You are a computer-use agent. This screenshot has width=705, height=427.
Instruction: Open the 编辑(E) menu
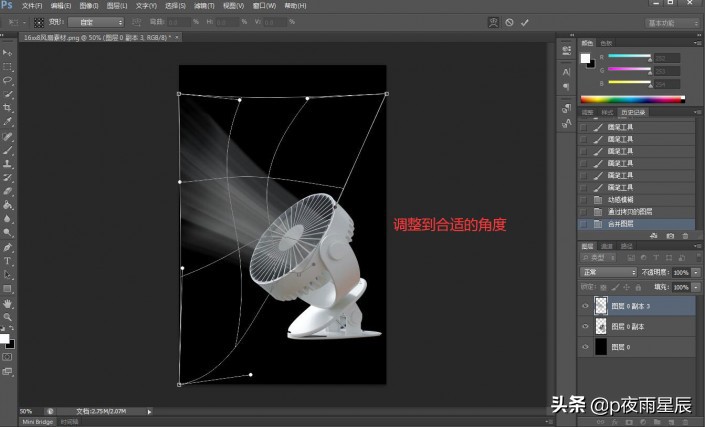point(61,6)
